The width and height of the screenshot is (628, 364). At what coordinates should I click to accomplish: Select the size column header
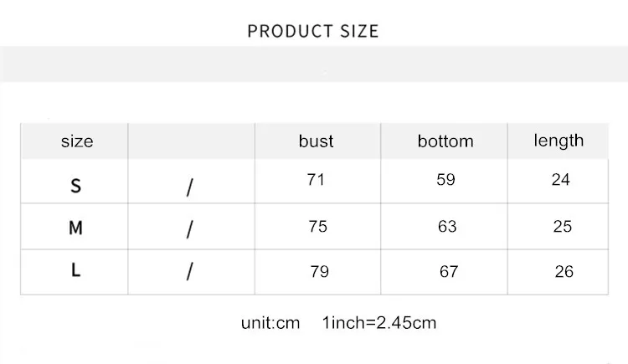(77, 141)
